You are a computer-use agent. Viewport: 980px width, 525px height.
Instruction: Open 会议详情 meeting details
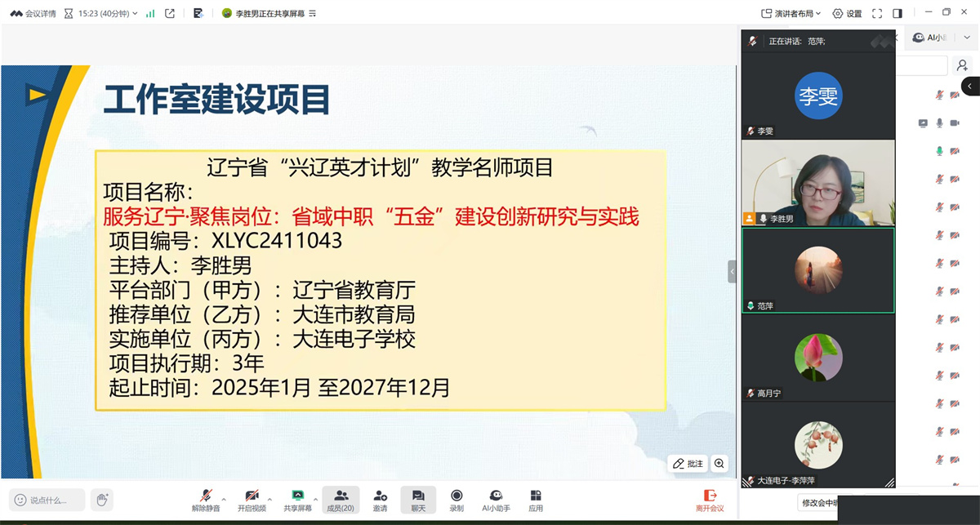click(33, 13)
